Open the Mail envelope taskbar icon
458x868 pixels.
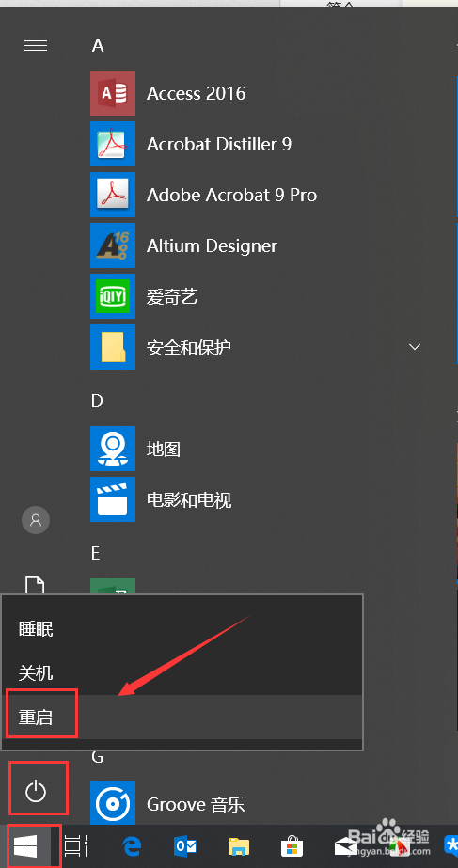347,846
